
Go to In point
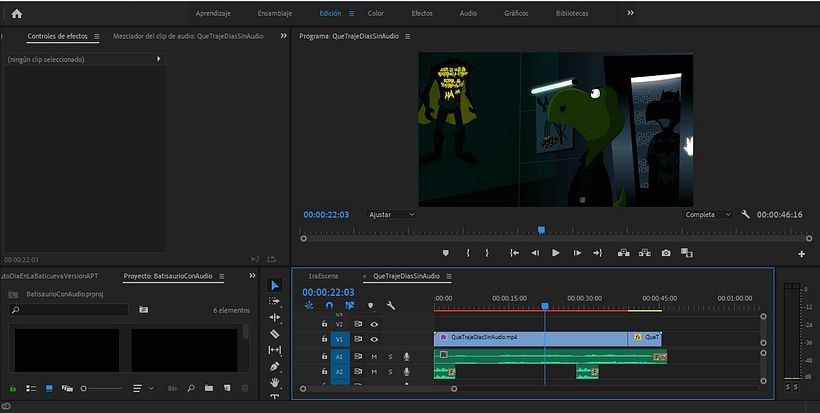click(x=515, y=253)
